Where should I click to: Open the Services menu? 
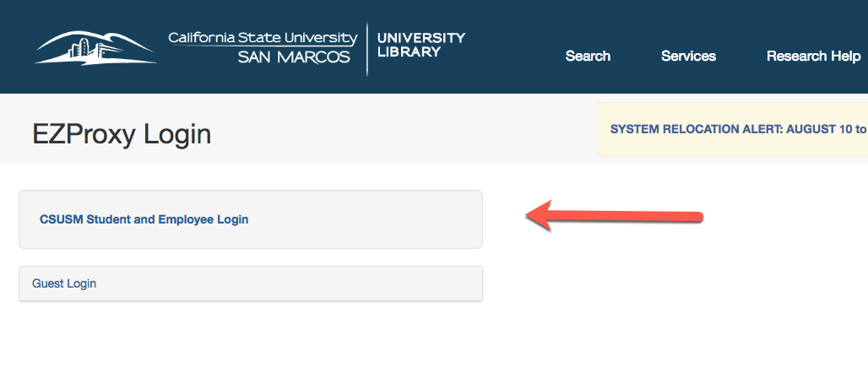[689, 56]
